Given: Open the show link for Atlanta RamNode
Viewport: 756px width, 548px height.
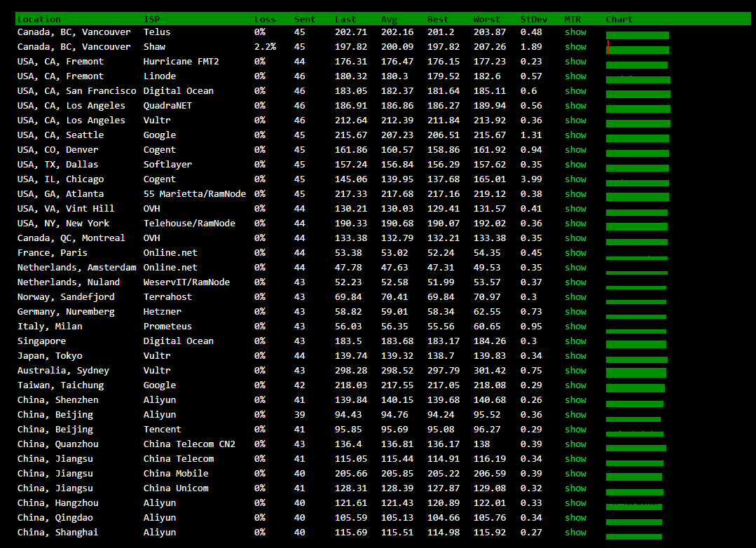Looking at the screenshot, I should [575, 194].
